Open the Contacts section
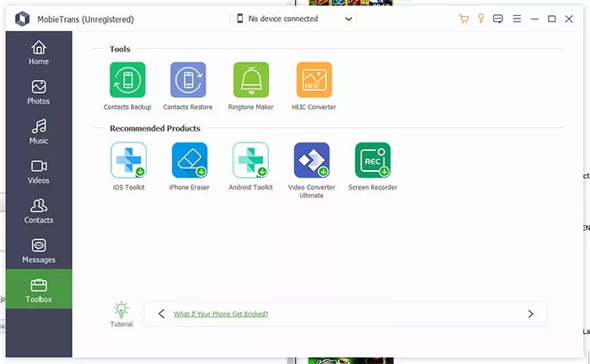The image size is (590, 364). pyautogui.click(x=39, y=211)
